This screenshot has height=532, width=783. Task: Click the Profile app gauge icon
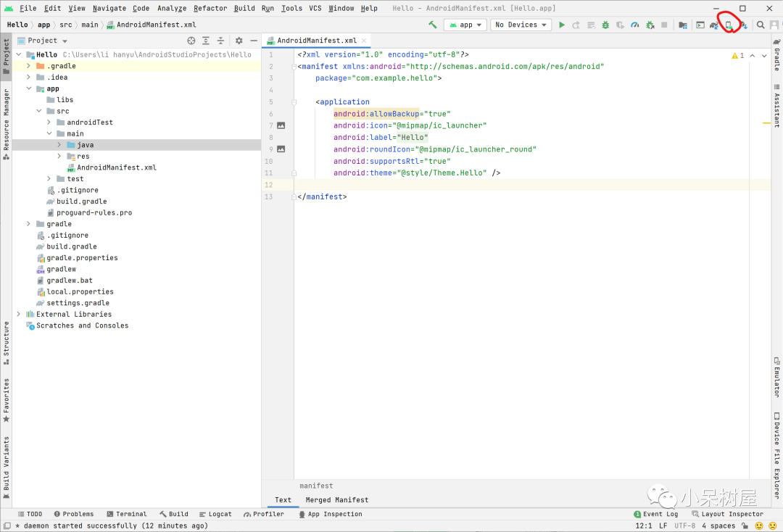click(635, 25)
